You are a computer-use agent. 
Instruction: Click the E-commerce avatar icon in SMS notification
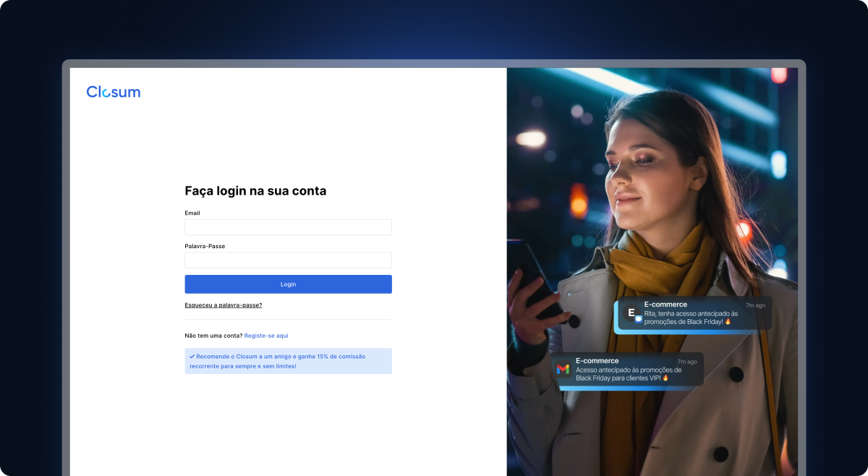click(632, 313)
